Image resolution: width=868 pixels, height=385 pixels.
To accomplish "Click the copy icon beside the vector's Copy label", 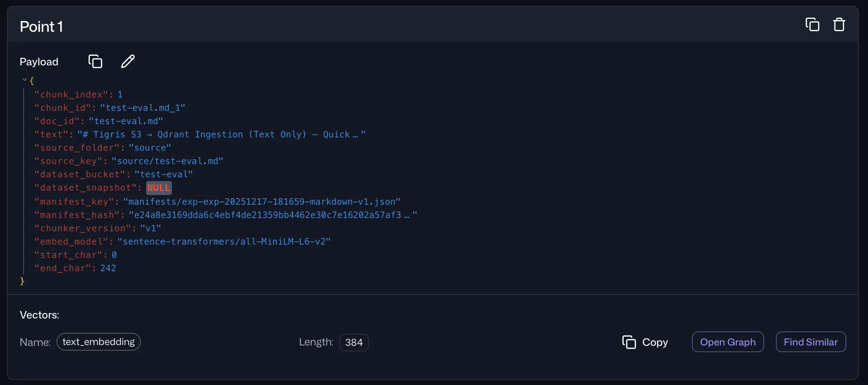I will (x=629, y=342).
